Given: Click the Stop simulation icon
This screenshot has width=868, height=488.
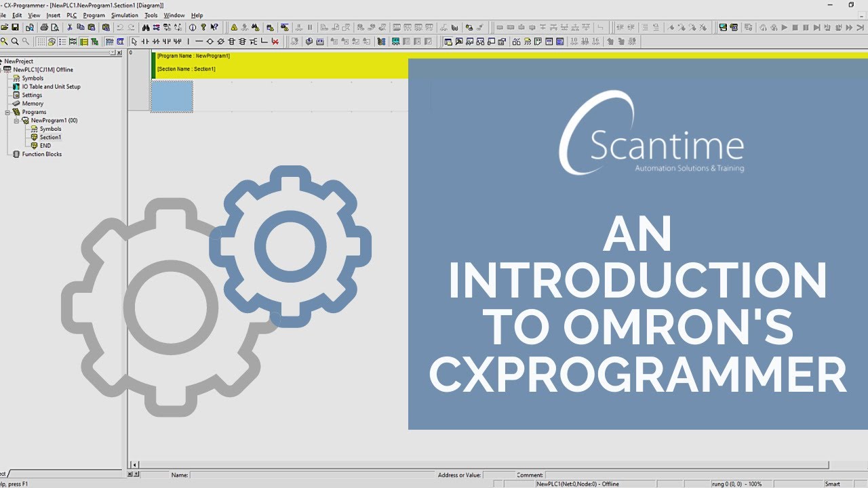Looking at the screenshot, I should (795, 27).
